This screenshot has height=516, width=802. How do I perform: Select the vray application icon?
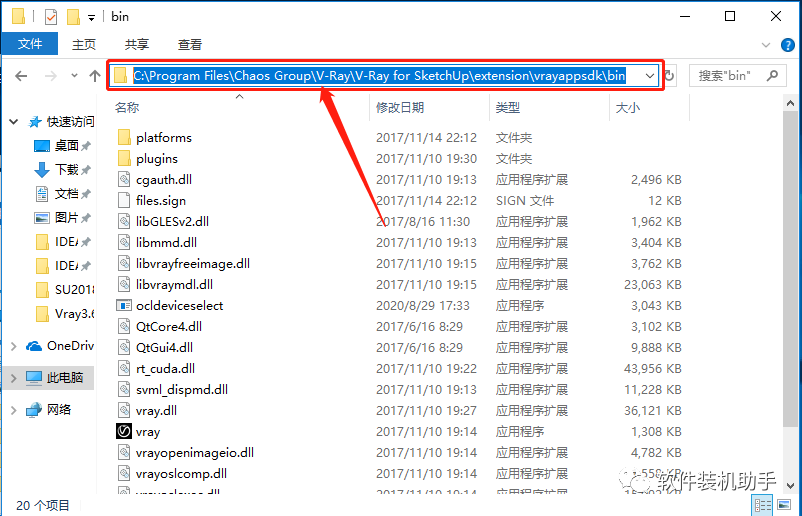tap(124, 431)
